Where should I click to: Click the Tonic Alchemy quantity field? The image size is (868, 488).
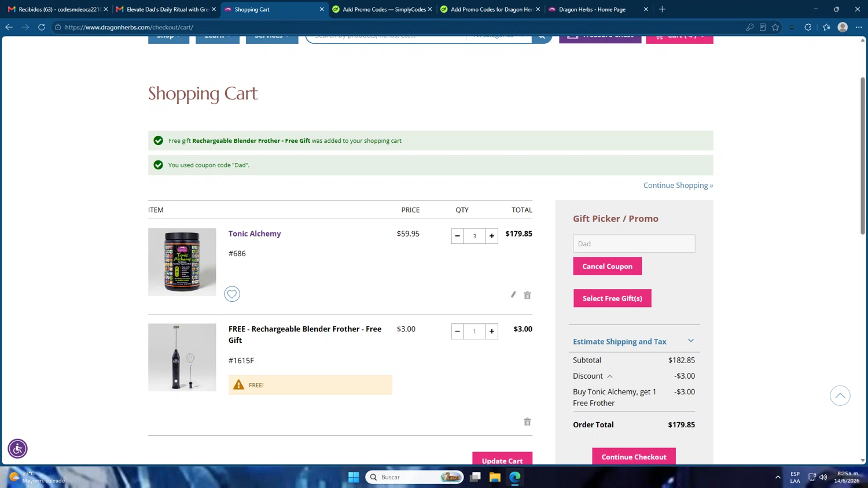click(475, 236)
